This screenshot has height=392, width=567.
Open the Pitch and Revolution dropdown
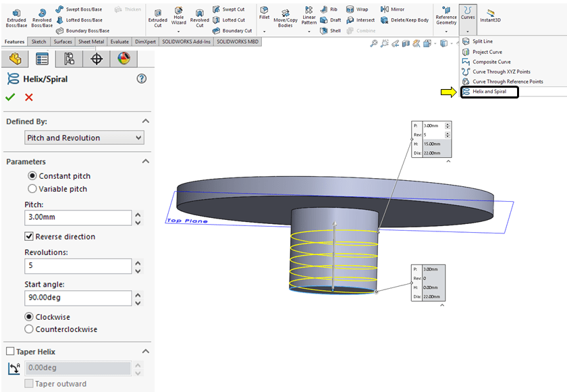tap(84, 138)
